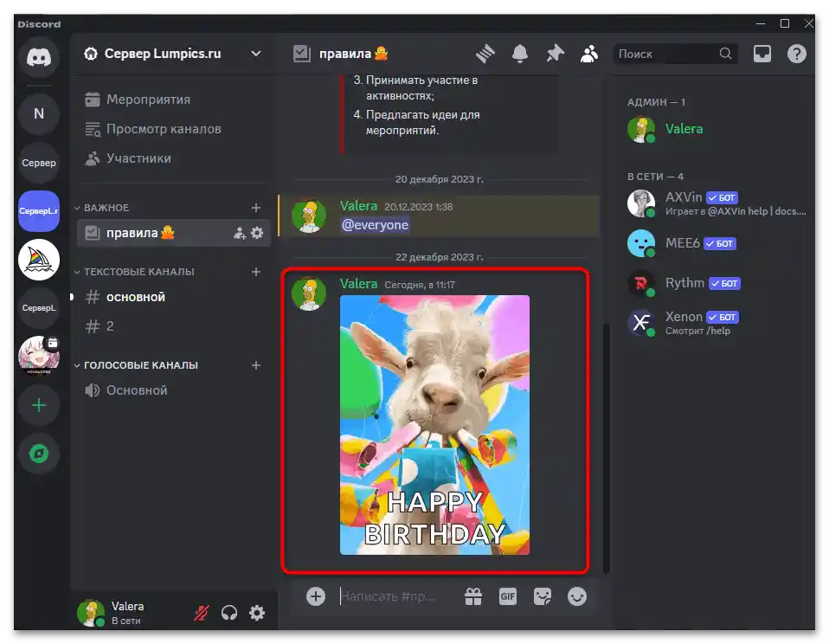Open Discord home direct messages icon
Image resolution: width=829 pixels, height=644 pixels.
pyautogui.click(x=39, y=57)
